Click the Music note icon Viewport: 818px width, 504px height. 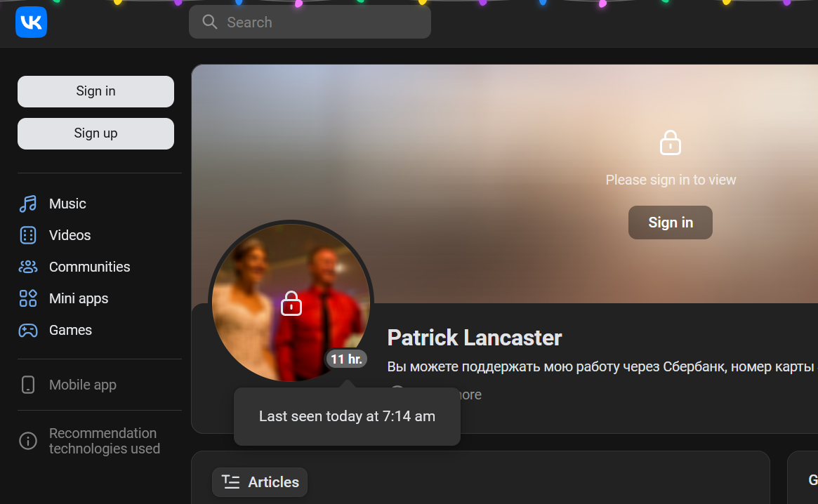click(x=28, y=204)
